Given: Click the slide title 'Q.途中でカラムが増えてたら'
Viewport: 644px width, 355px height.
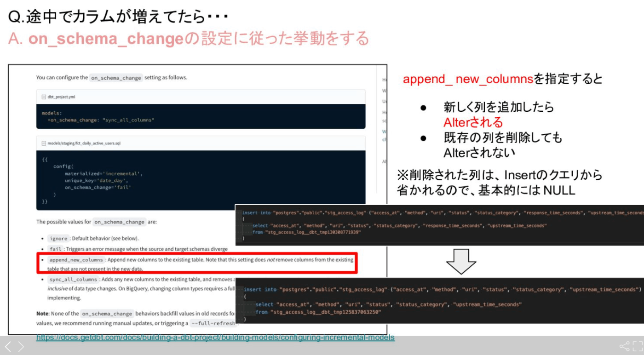Looking at the screenshot, I should tap(119, 17).
